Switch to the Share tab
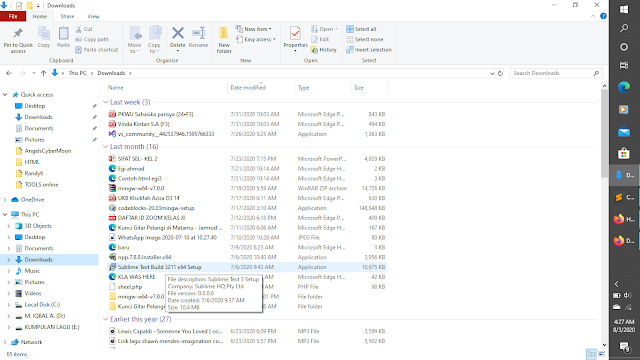Viewport: 640px width, 360px height. [x=67, y=16]
